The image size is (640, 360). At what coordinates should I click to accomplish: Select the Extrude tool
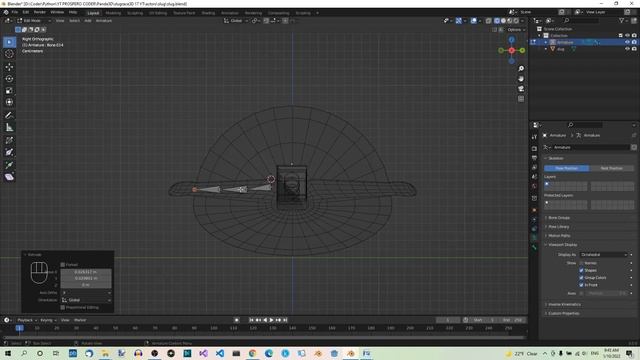point(9,165)
